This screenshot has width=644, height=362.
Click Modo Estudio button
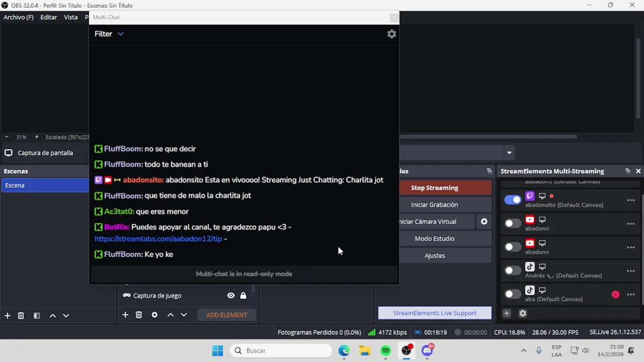tap(434, 238)
